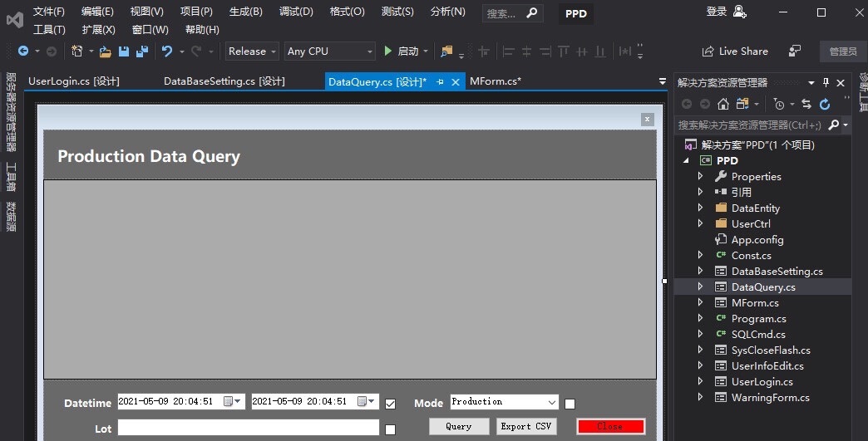The height and width of the screenshot is (441, 868).
Task: Open the Mode Production combo box
Action: click(551, 402)
